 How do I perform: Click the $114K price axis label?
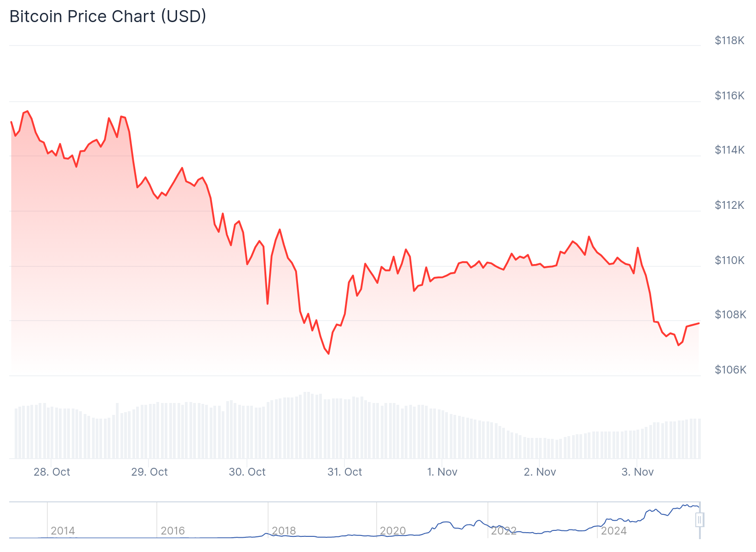[x=729, y=150]
